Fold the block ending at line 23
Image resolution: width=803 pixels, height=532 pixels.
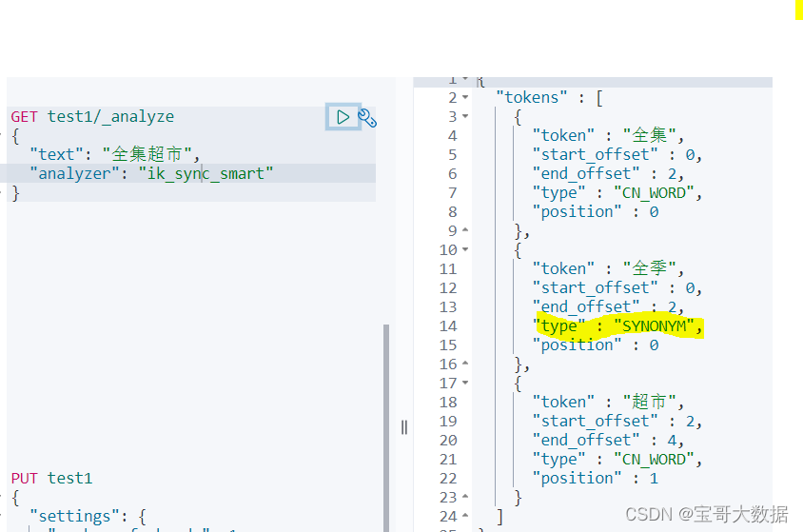coord(465,496)
